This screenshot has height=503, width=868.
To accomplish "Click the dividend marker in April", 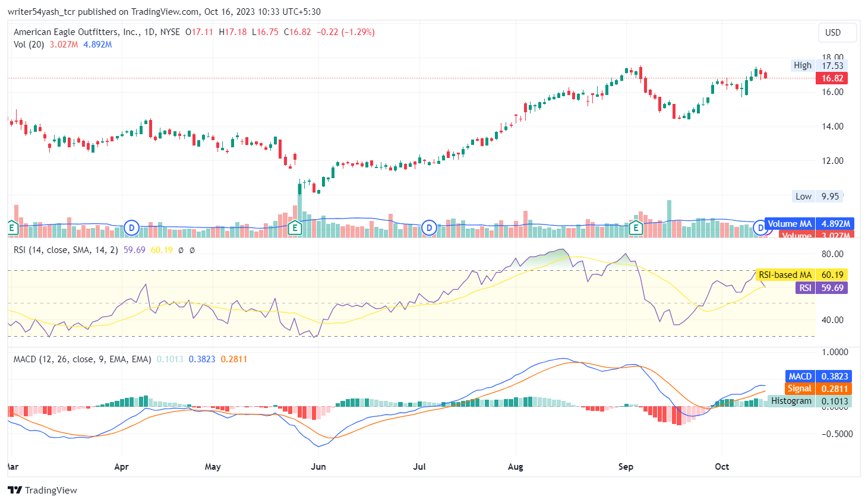I will click(132, 227).
